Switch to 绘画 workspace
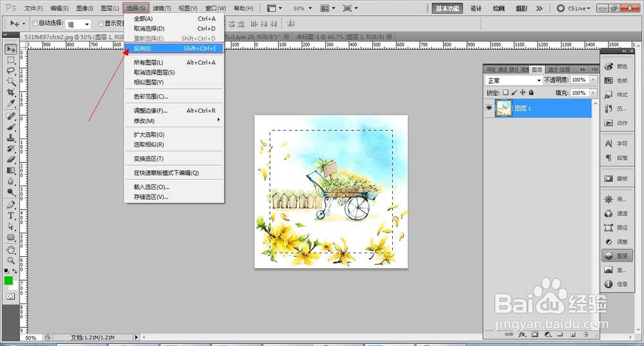The height and width of the screenshot is (346, 644). click(498, 8)
